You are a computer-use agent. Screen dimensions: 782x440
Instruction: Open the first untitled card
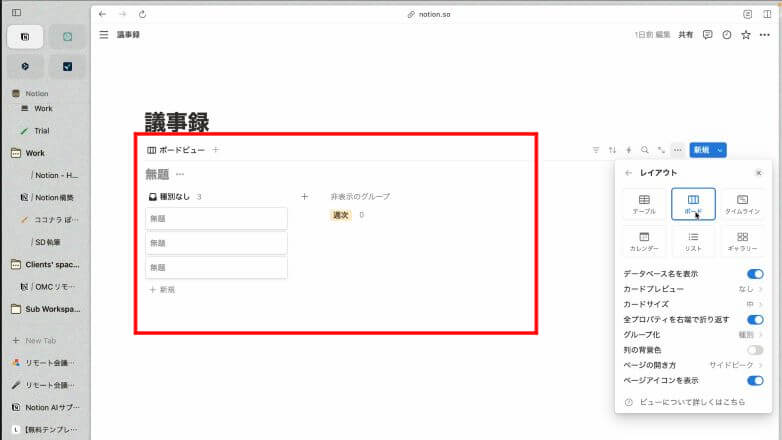coord(216,219)
